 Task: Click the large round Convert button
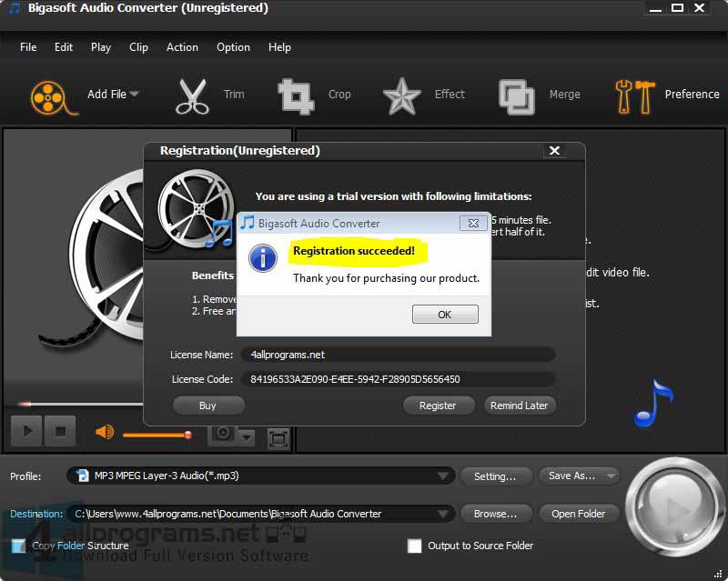[674, 506]
